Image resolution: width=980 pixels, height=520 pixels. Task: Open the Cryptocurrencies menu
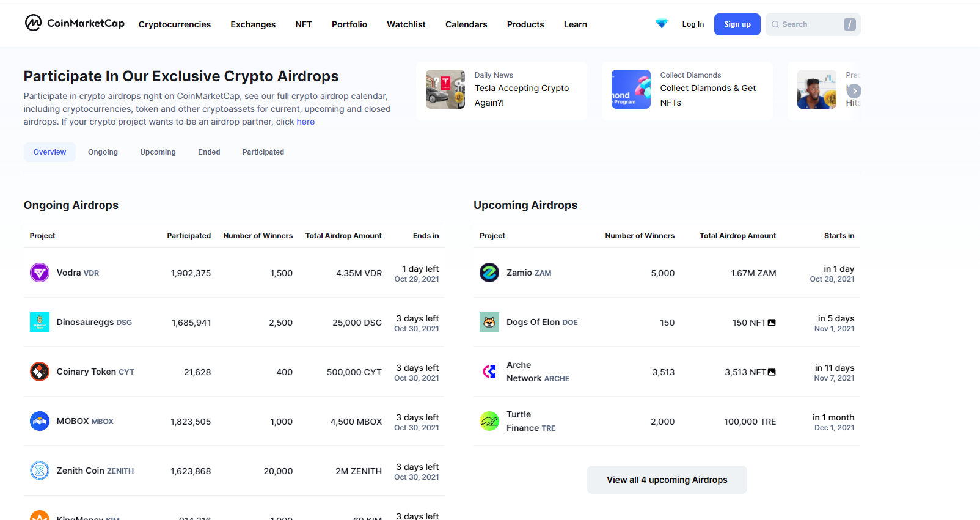pos(175,24)
